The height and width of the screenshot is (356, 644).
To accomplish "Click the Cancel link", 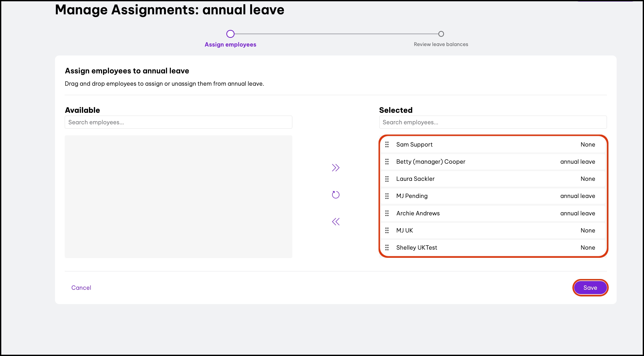I will [81, 288].
